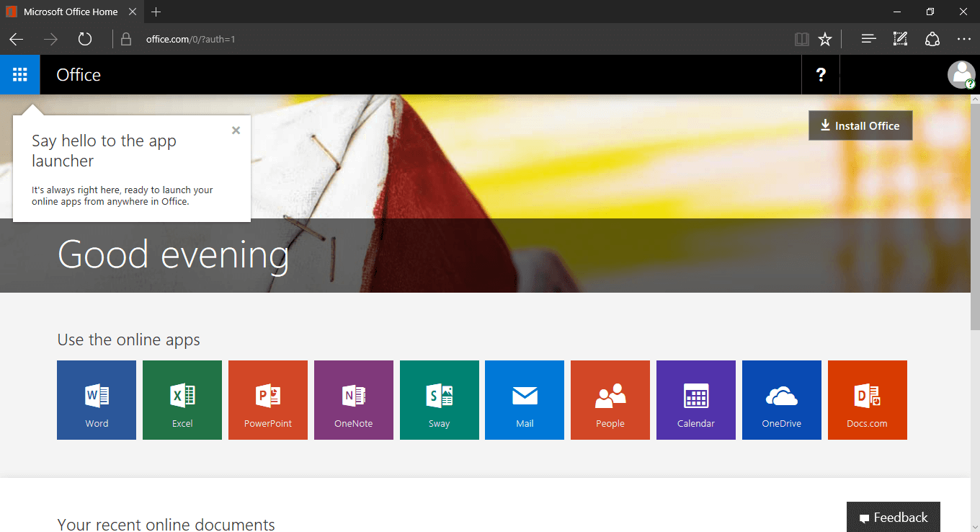The height and width of the screenshot is (532, 980).
Task: Open the app launcher waffle icon
Action: coord(20,75)
